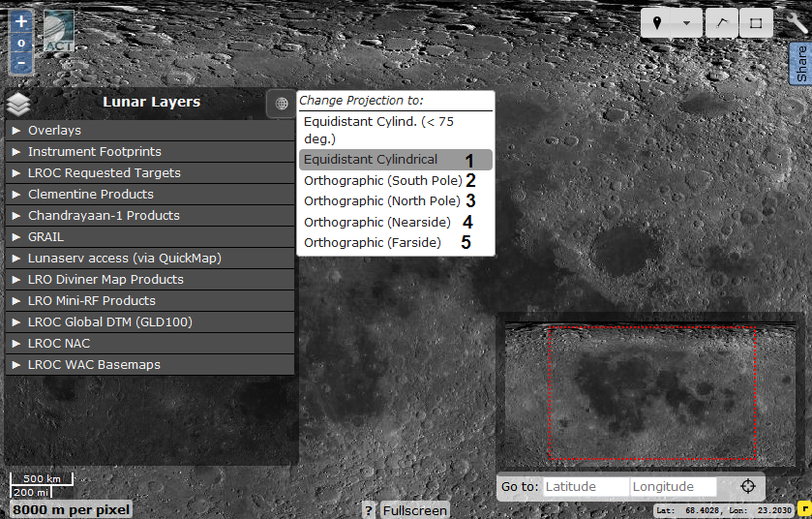Expand the LROC NAC group

(150, 343)
